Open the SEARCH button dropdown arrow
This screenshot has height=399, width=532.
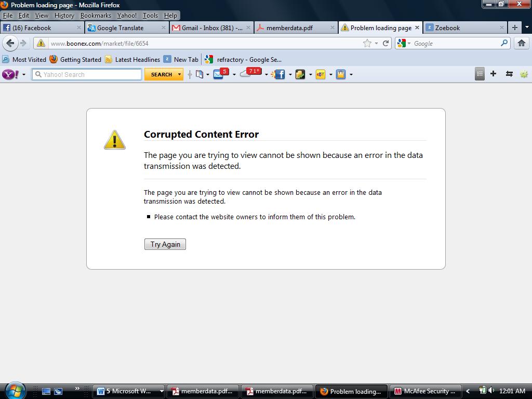click(x=179, y=74)
